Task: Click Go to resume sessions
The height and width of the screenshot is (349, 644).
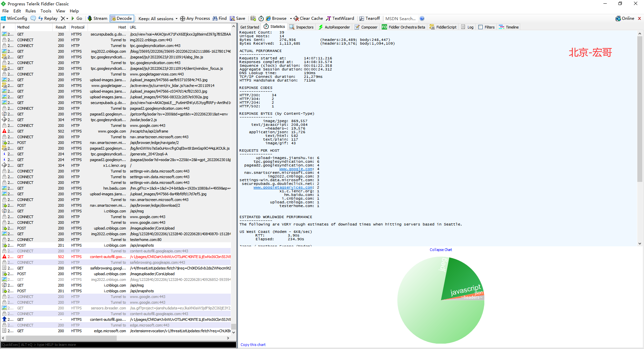Action: coord(76,18)
